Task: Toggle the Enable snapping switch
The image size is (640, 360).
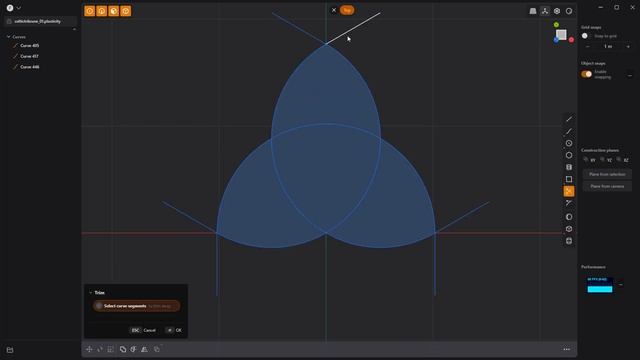Action: [x=587, y=74]
